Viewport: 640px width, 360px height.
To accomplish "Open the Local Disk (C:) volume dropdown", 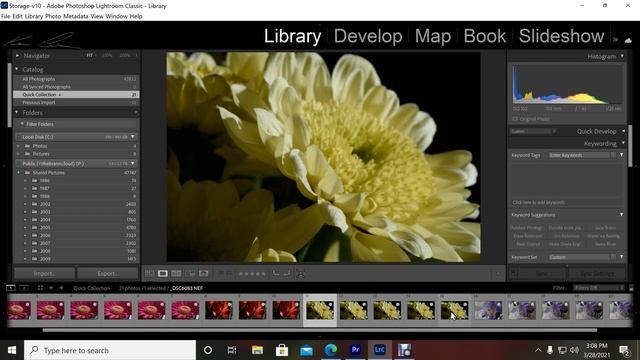I will [x=133, y=137].
